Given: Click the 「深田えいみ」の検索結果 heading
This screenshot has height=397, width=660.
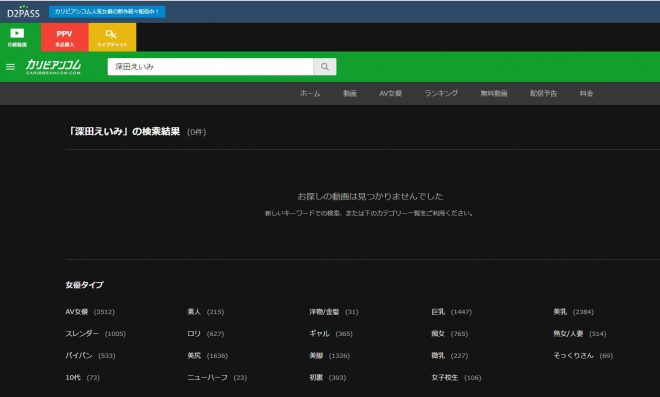Looking at the screenshot, I should tap(124, 131).
